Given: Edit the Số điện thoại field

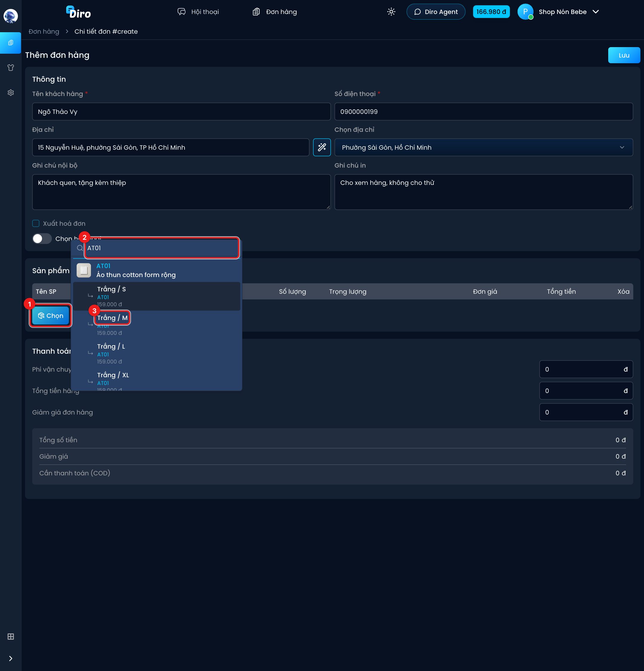Looking at the screenshot, I should [484, 112].
